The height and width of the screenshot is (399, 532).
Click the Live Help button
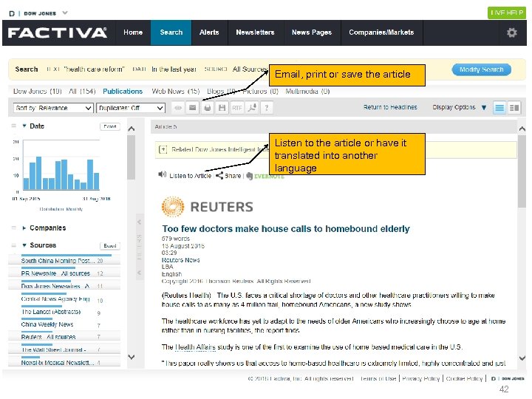(x=507, y=13)
